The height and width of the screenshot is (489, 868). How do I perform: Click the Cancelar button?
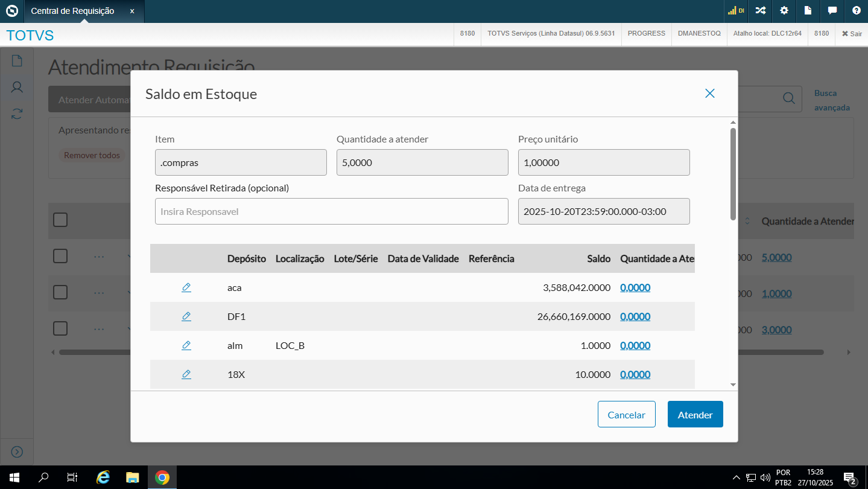coord(627,414)
